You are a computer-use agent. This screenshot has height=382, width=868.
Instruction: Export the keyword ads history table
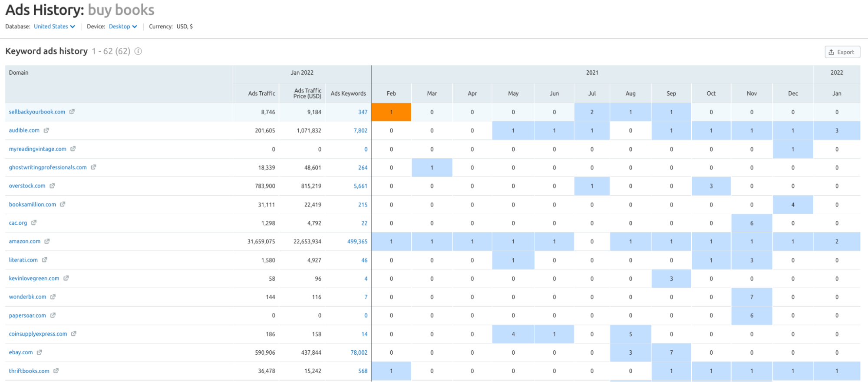tap(842, 52)
